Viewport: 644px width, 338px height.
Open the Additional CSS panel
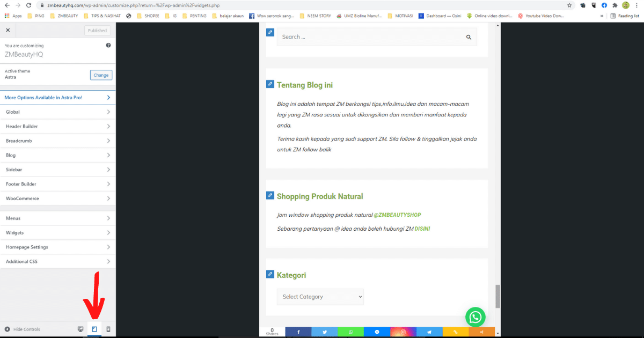pos(58,262)
